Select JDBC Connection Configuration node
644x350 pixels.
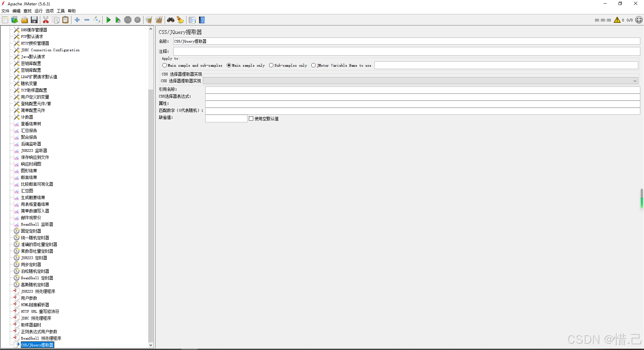[50, 50]
